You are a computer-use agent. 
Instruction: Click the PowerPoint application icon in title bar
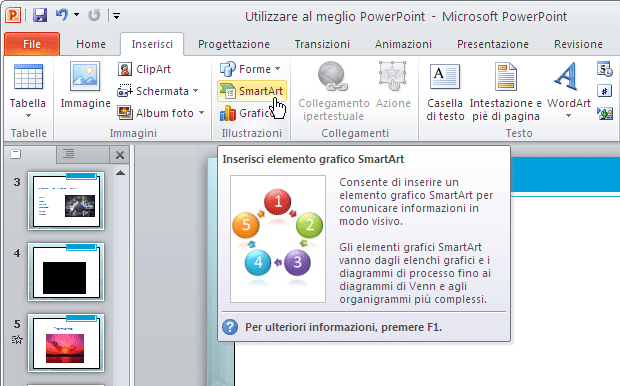point(13,15)
